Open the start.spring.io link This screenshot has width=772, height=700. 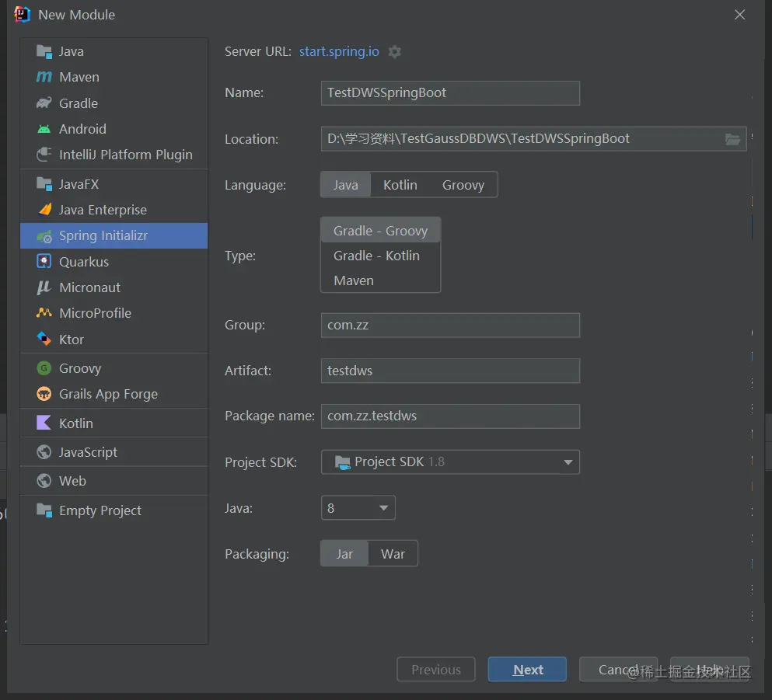(338, 52)
